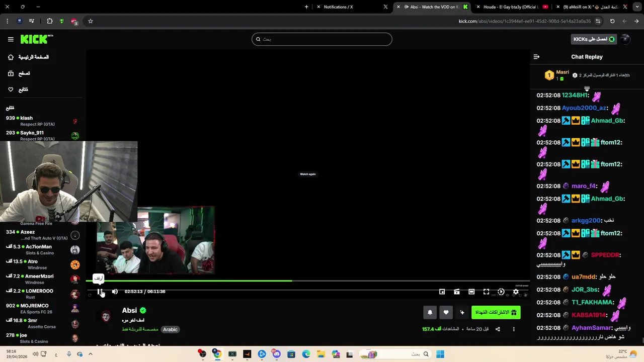Open the Kick hamburger menu
This screenshot has height=362, width=644.
pos(11,39)
